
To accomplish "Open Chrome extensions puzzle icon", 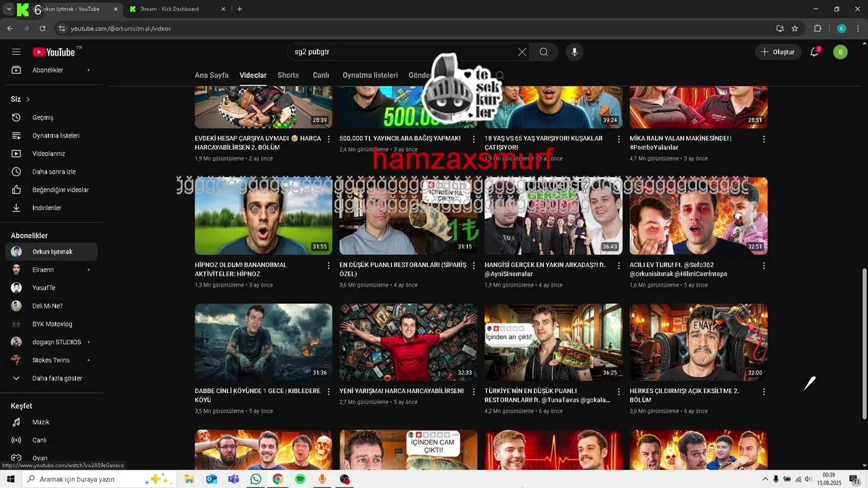I will tap(817, 28).
